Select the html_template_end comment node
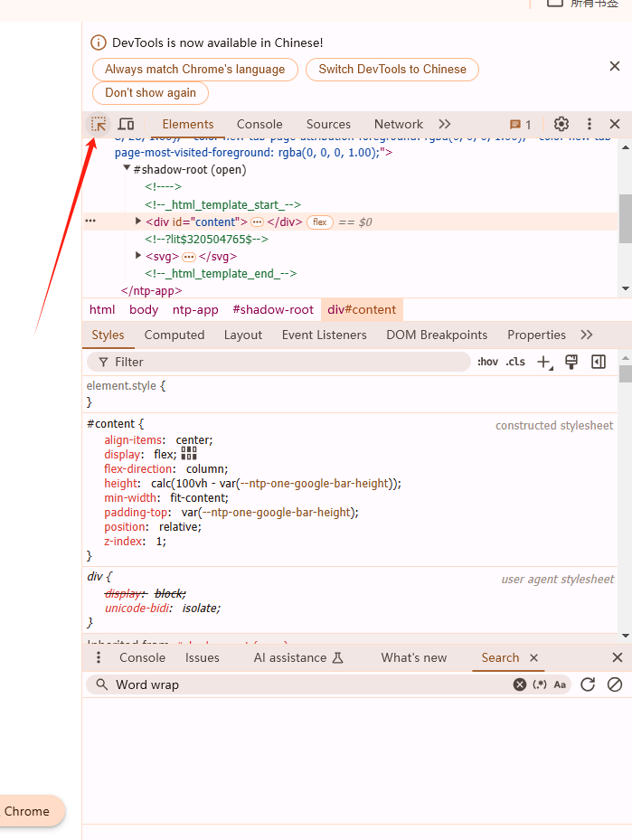Image resolution: width=632 pixels, height=840 pixels. (221, 274)
